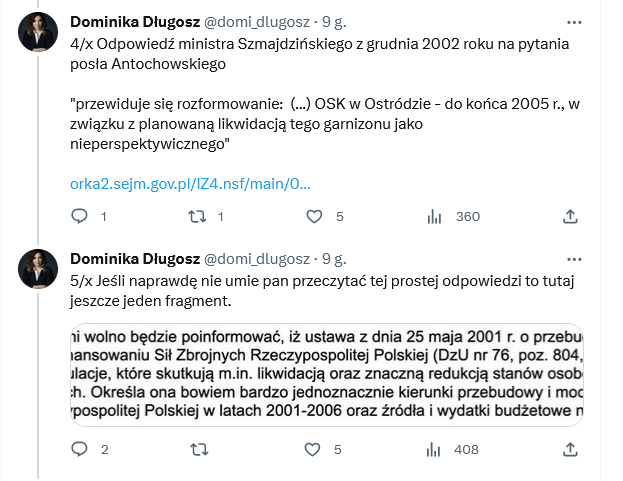The image size is (623, 481).
Task: Reply to the 5/x tweet
Action: click(x=80, y=450)
